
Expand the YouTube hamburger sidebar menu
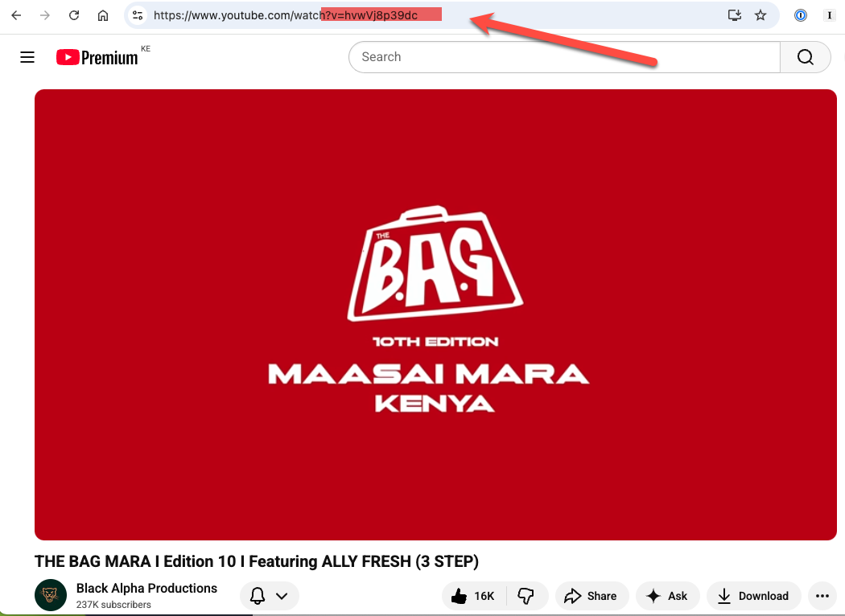tap(27, 56)
